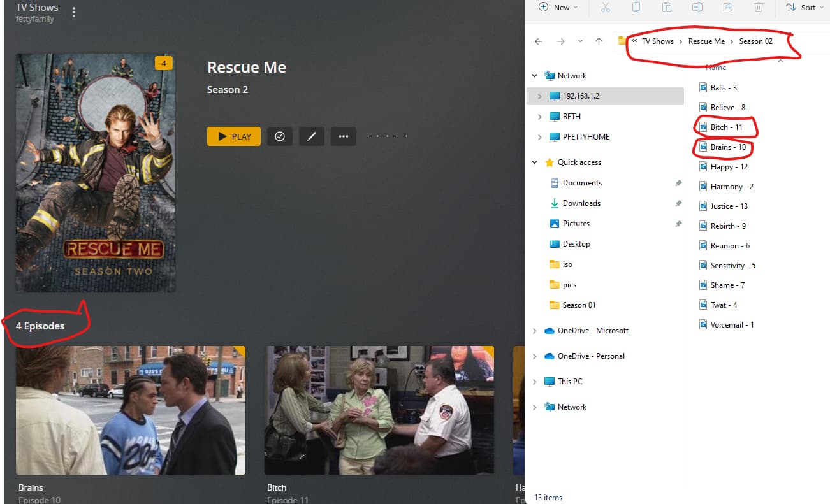This screenshot has width=830, height=504.
Task: Select 192.168.1.2 in the navigation tree
Action: tap(605, 96)
